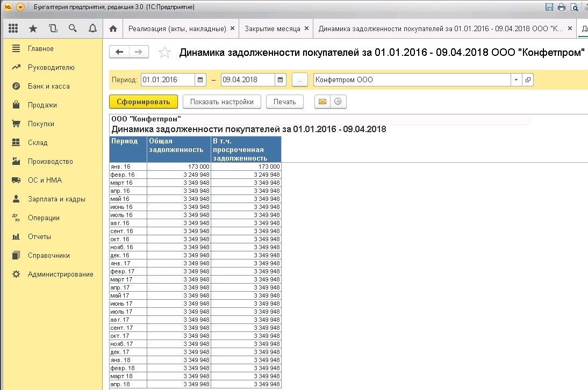Click the printer icon in title bar
The height and width of the screenshot is (390, 588).
[x=561, y=7]
